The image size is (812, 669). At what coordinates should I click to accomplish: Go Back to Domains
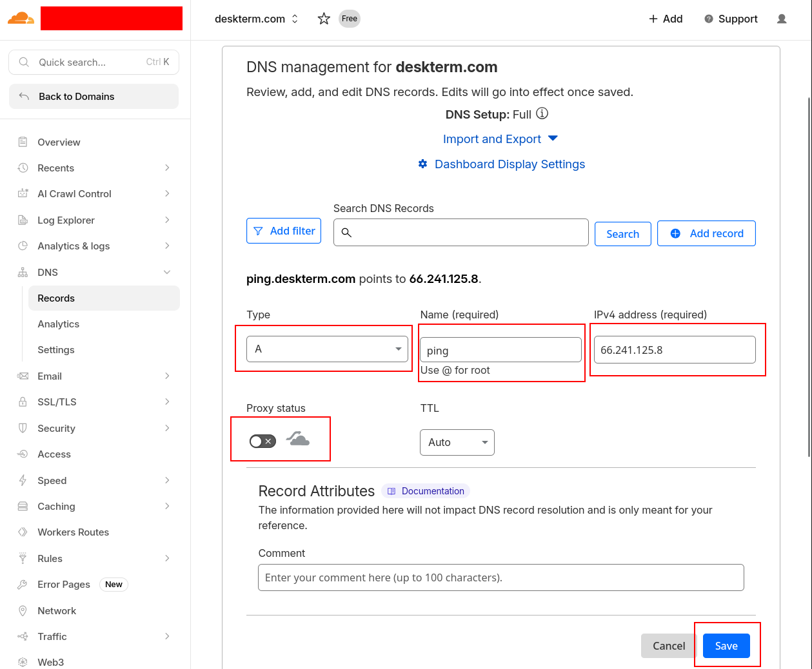click(x=75, y=95)
